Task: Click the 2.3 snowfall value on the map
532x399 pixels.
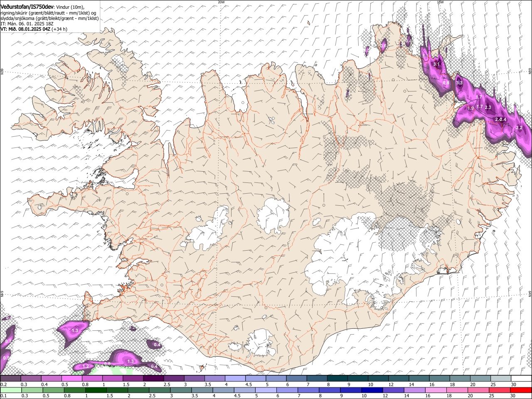Action: click(488, 107)
